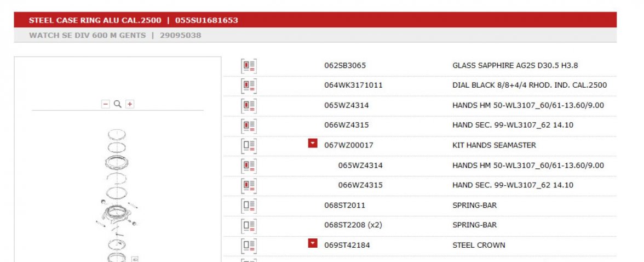This screenshot has height=262, width=644.
Task: Select part number 068ST2208 (x2)
Action: coord(353,225)
